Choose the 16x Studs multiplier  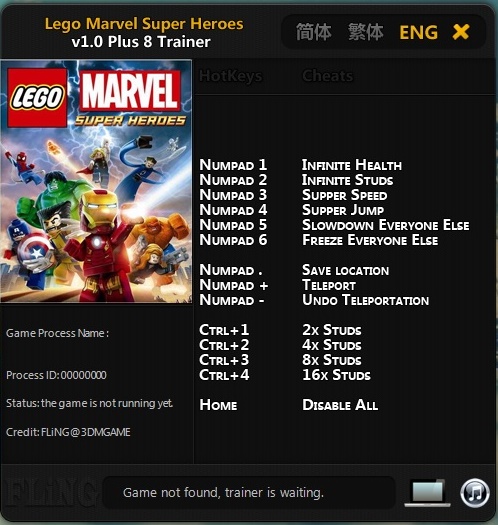pyautogui.click(x=336, y=375)
